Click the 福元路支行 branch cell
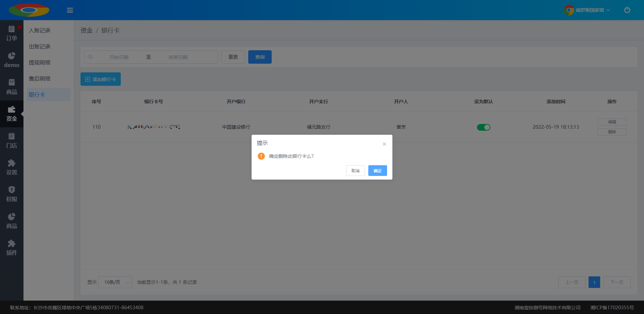 (x=319, y=127)
